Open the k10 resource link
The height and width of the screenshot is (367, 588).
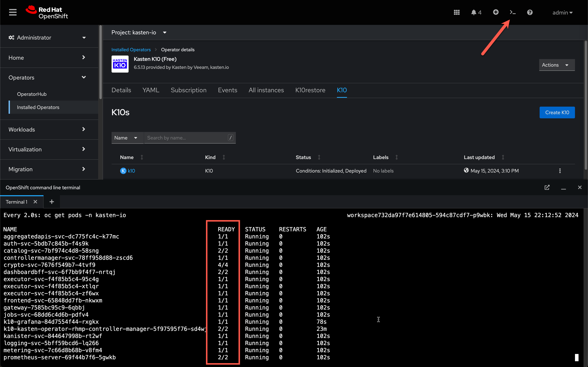pyautogui.click(x=131, y=171)
